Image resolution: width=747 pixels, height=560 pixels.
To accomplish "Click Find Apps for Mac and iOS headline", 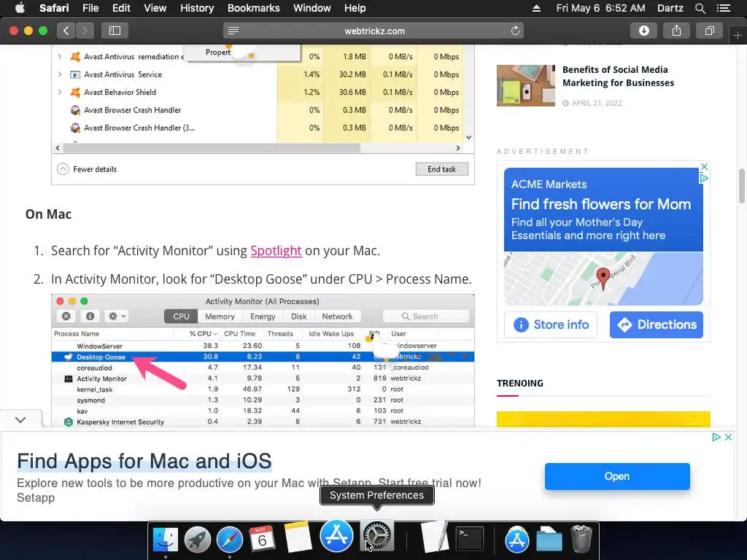I will [144, 461].
